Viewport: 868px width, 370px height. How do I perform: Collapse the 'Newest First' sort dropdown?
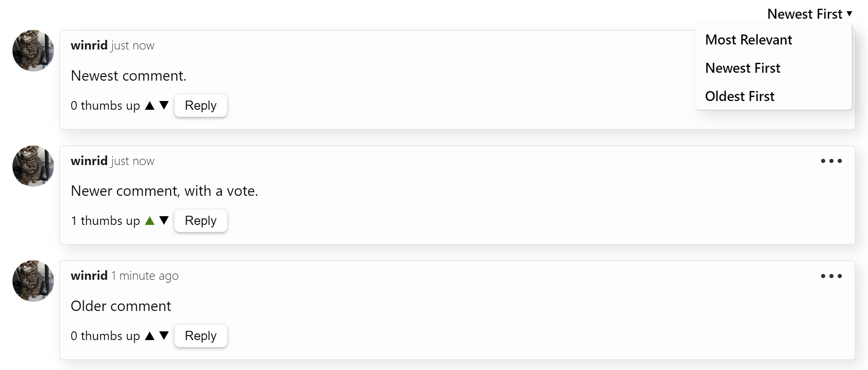click(809, 14)
